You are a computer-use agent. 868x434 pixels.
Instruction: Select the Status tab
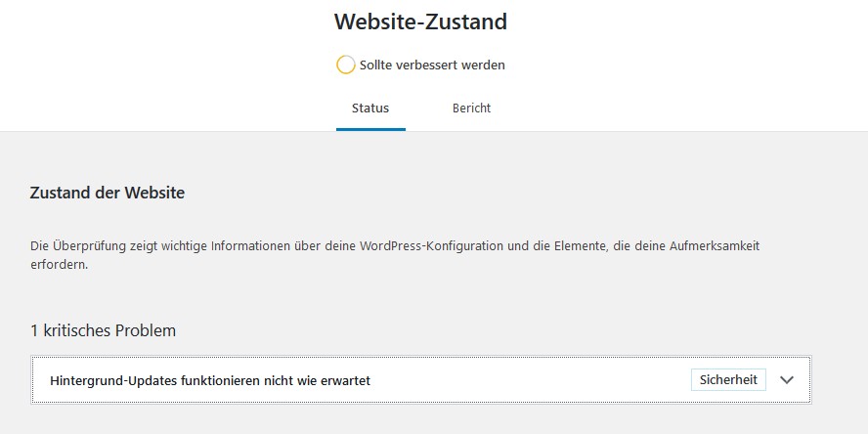[x=370, y=108]
